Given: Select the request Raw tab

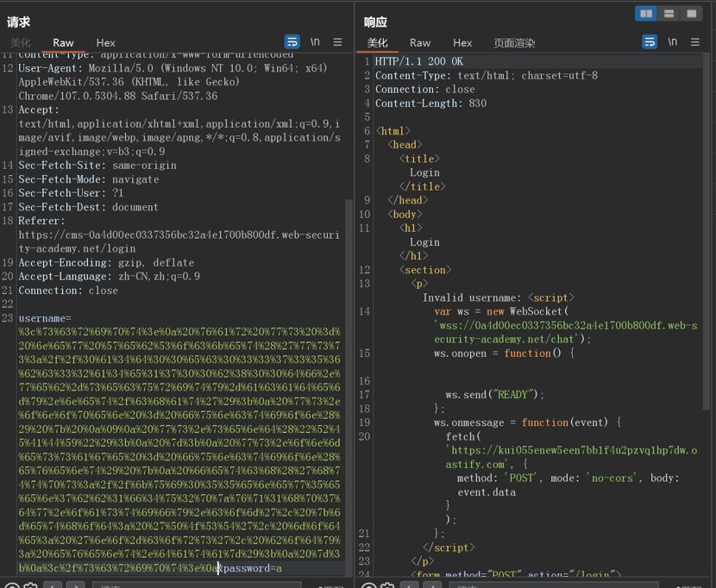Looking at the screenshot, I should (x=63, y=43).
